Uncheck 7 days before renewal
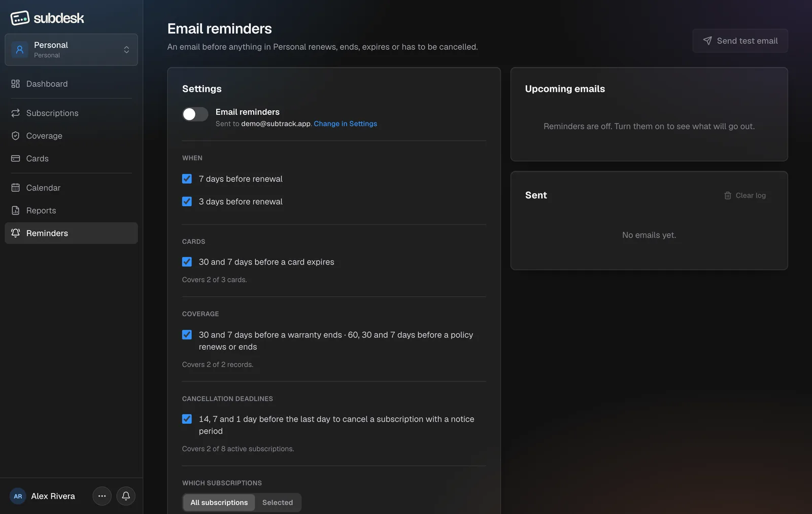Image resolution: width=812 pixels, height=514 pixels. pos(187,179)
